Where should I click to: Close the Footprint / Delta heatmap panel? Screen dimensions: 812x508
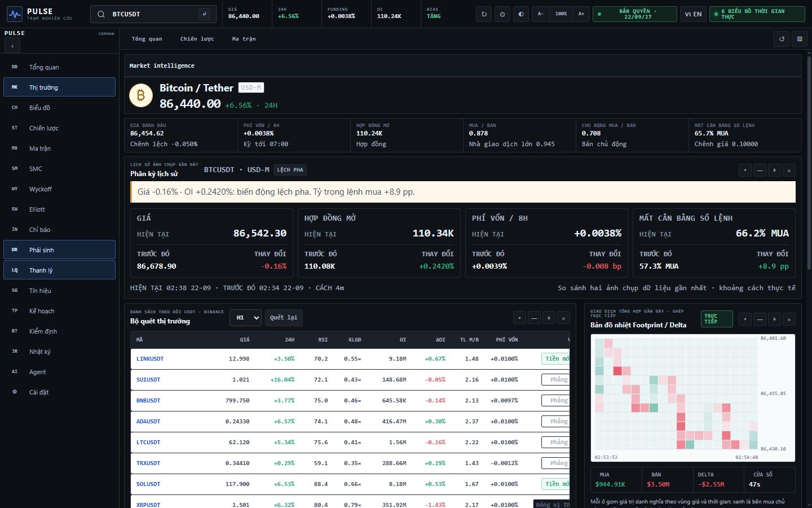(x=789, y=319)
